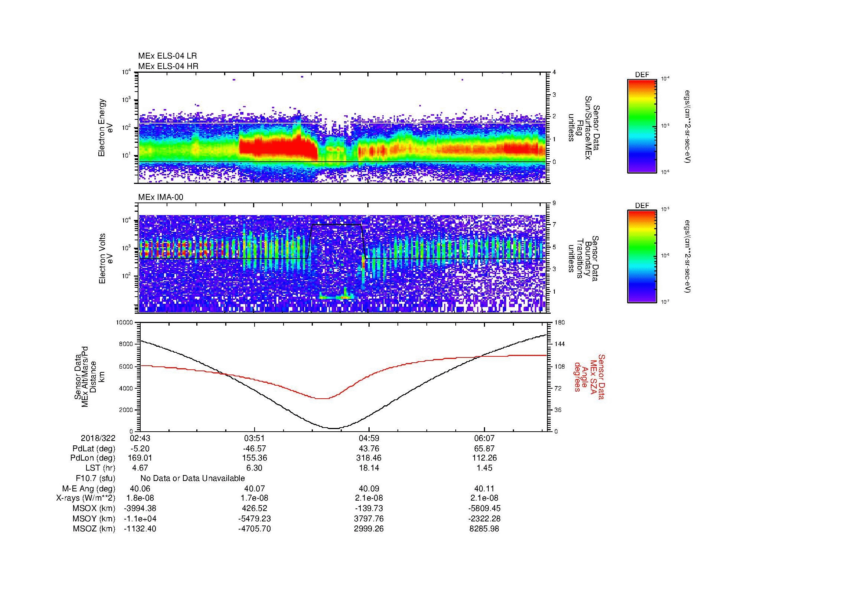Viewport: 868px width, 613px height.
Task: Select the X-rays value "1.8e-08"
Action: 140,498
